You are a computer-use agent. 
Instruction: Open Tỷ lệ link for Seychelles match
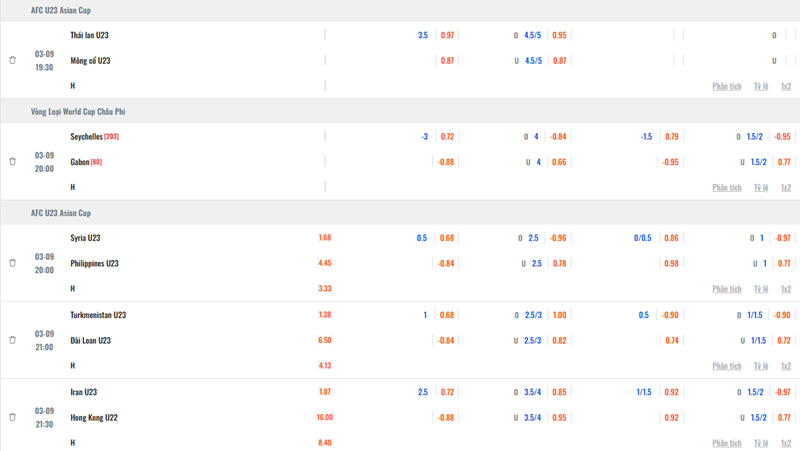pyautogui.click(x=761, y=188)
